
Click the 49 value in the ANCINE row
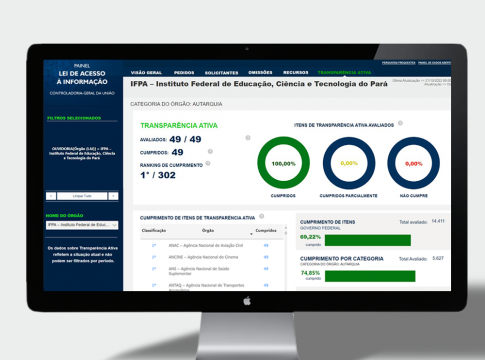266,257
